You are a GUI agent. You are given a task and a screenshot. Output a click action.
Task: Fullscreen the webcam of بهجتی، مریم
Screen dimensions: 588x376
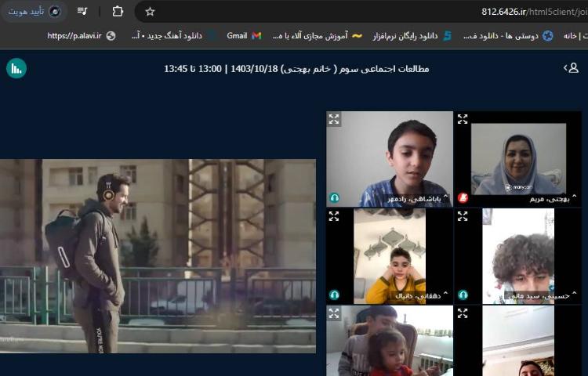click(463, 119)
